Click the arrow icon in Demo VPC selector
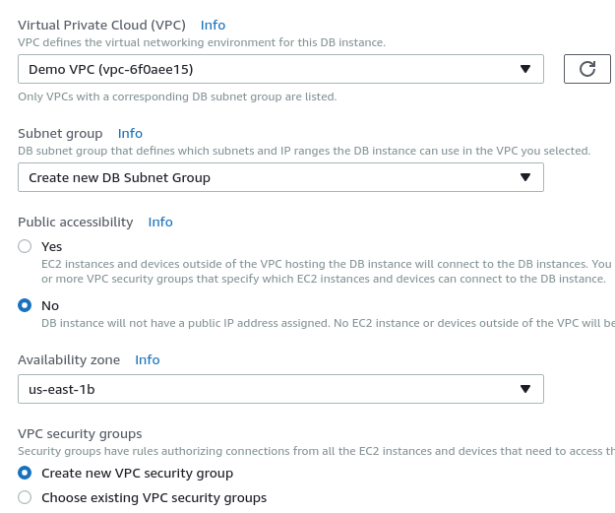The height and width of the screenshot is (513, 615). tap(525, 69)
